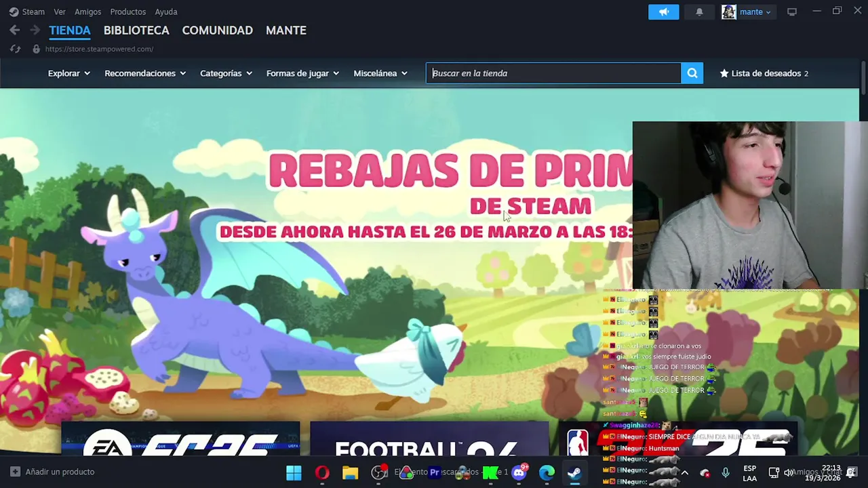
Task: Open Lista de deseados wishlist
Action: point(764,73)
